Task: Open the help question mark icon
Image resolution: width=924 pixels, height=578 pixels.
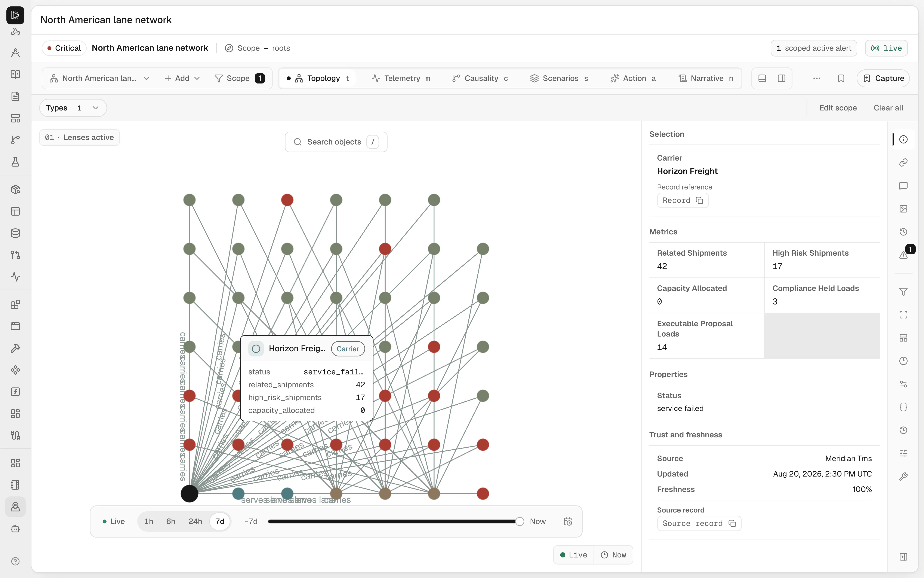Action: [x=15, y=561]
